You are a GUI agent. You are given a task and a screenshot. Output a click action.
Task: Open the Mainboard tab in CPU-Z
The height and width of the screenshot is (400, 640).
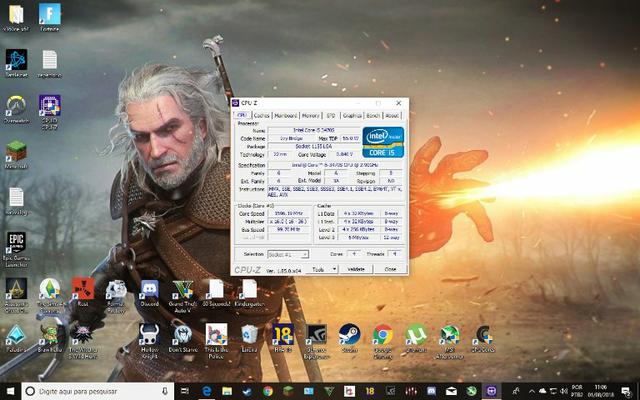(286, 116)
